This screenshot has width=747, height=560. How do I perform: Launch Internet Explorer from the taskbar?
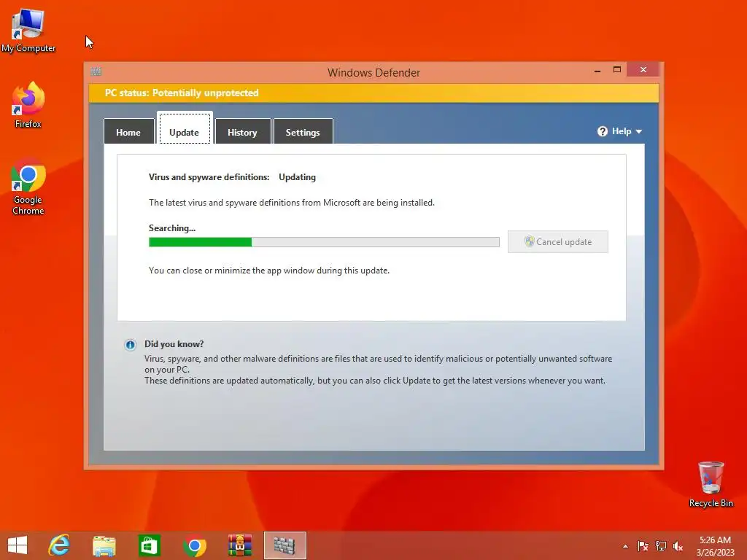point(59,545)
